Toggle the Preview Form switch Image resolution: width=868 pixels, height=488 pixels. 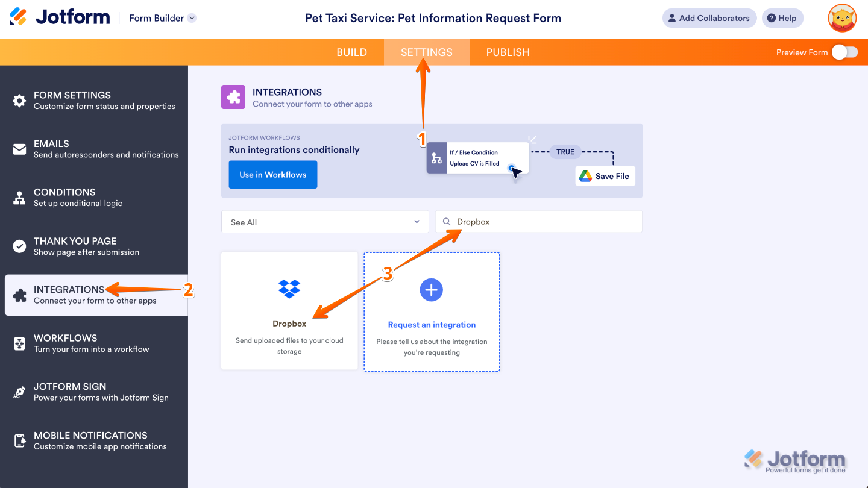(x=845, y=52)
